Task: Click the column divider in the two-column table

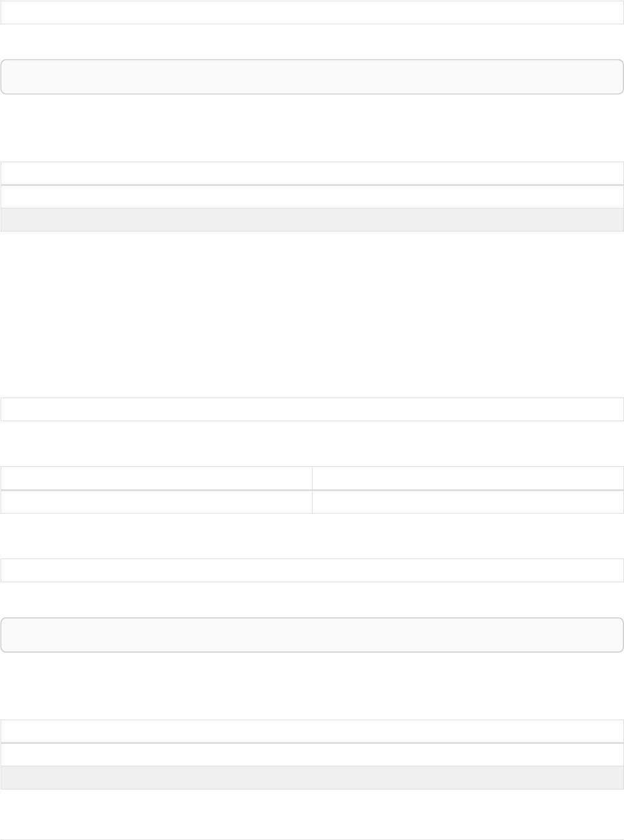Action: click(x=312, y=490)
